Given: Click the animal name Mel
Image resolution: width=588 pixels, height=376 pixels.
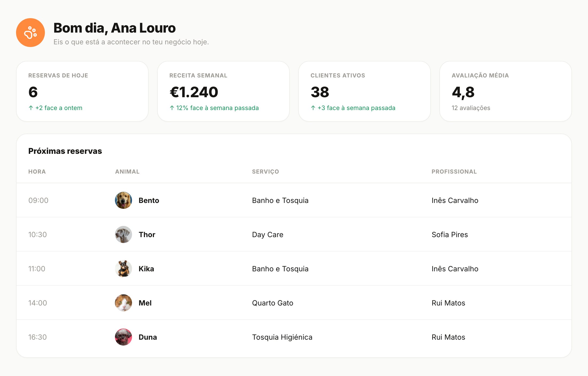Looking at the screenshot, I should click(145, 303).
